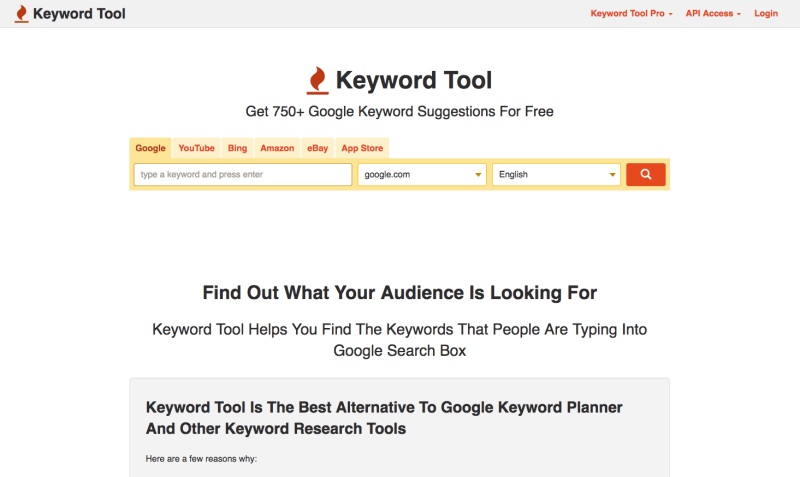Viewport: 800px width, 477px height.
Task: Focus the keyword input field
Action: click(x=243, y=174)
